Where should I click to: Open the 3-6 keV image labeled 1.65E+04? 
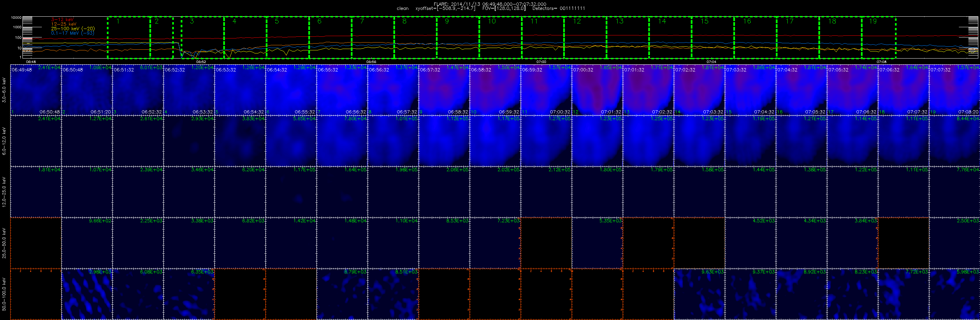[597, 90]
